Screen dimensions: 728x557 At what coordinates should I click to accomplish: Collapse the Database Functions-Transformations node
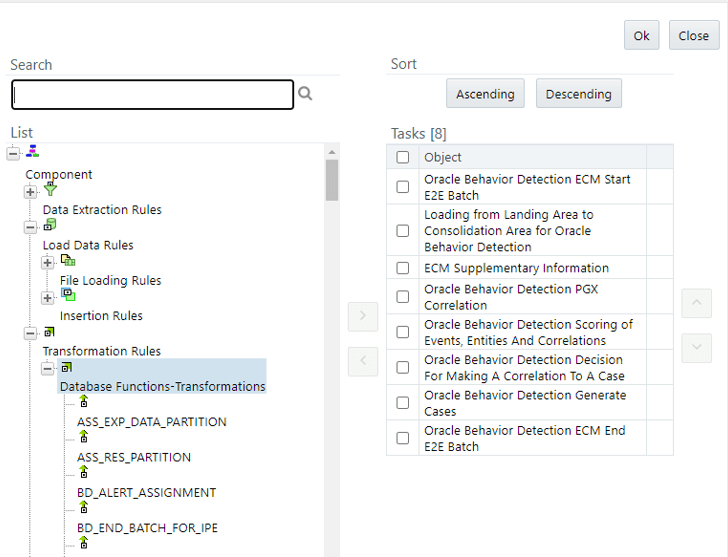[x=47, y=369]
